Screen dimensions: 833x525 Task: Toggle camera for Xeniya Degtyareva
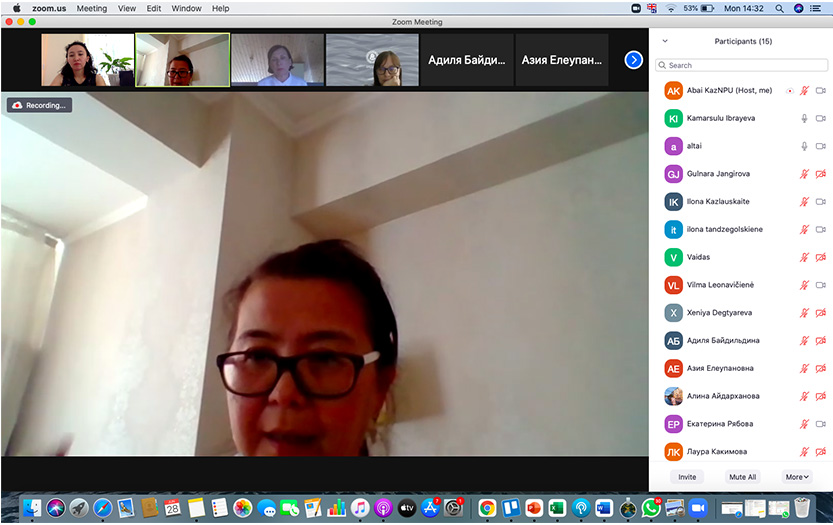click(821, 313)
